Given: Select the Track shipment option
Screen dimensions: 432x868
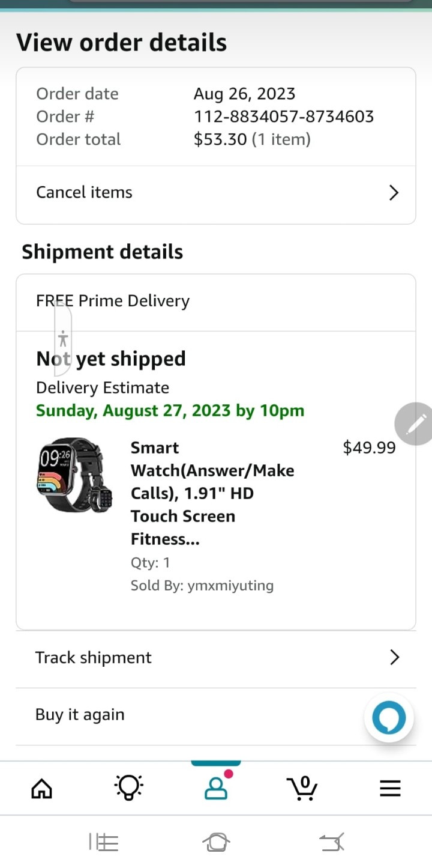Looking at the screenshot, I should pos(94,657).
